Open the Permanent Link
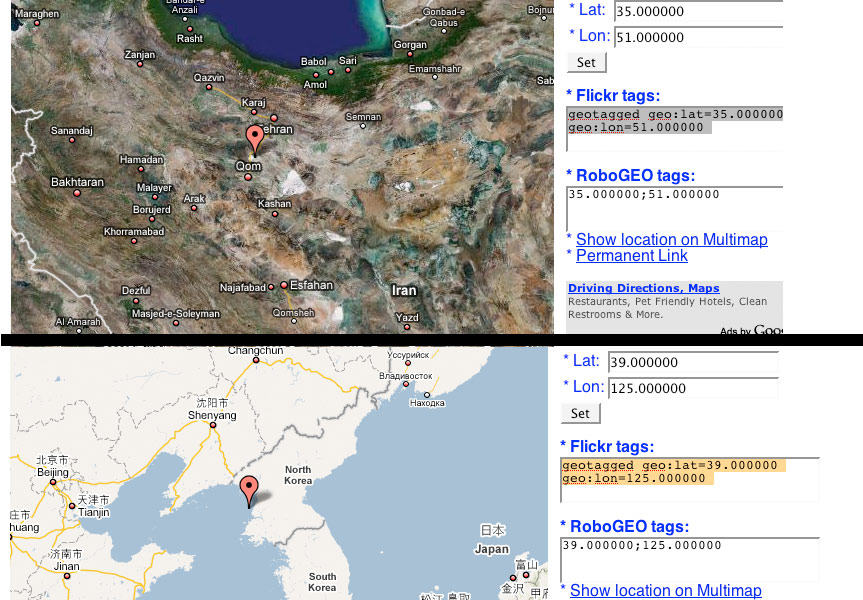 click(631, 256)
